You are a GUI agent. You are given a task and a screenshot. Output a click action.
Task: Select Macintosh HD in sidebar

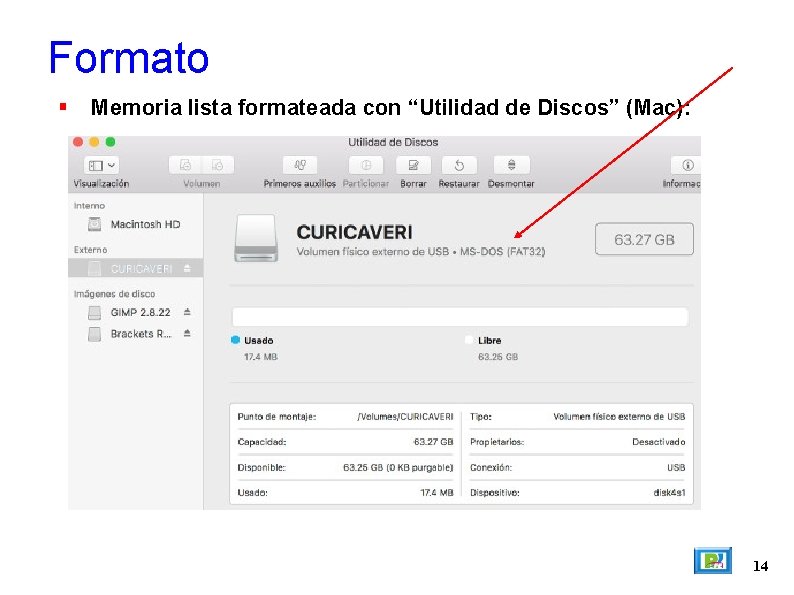click(x=136, y=224)
